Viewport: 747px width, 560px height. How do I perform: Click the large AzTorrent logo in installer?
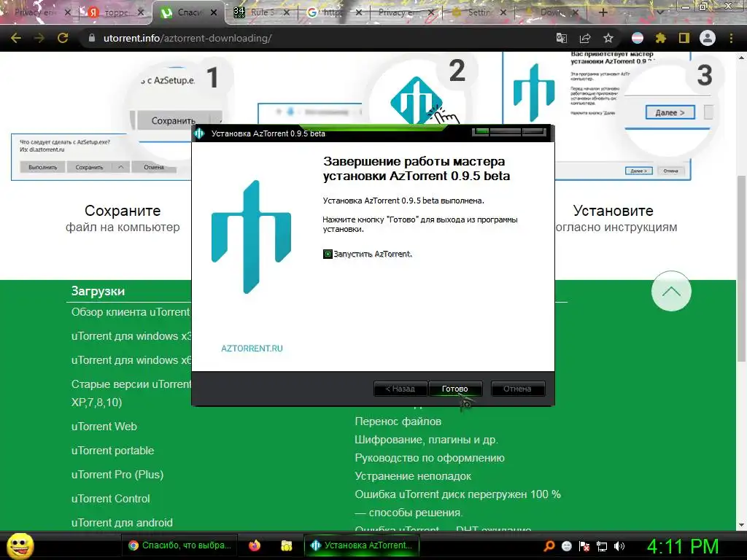[251, 237]
